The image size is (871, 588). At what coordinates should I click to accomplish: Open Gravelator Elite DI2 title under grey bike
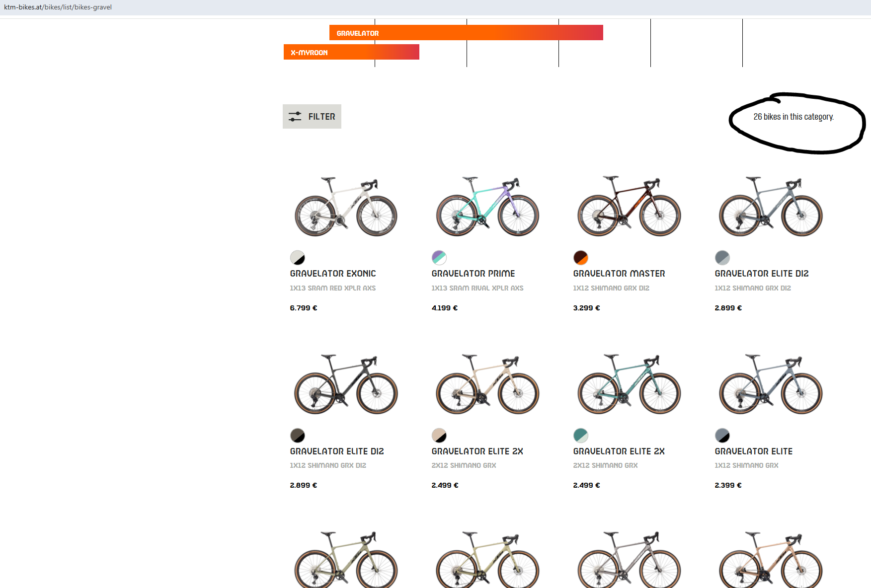click(762, 274)
